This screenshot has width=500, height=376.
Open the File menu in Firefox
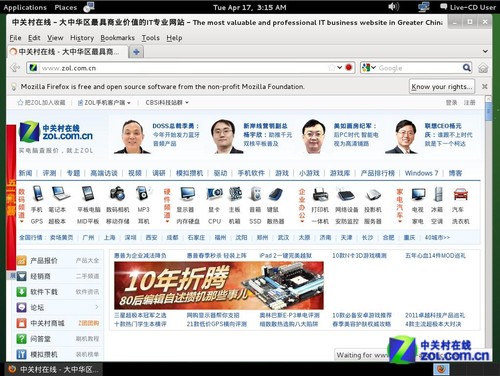(x=15, y=38)
